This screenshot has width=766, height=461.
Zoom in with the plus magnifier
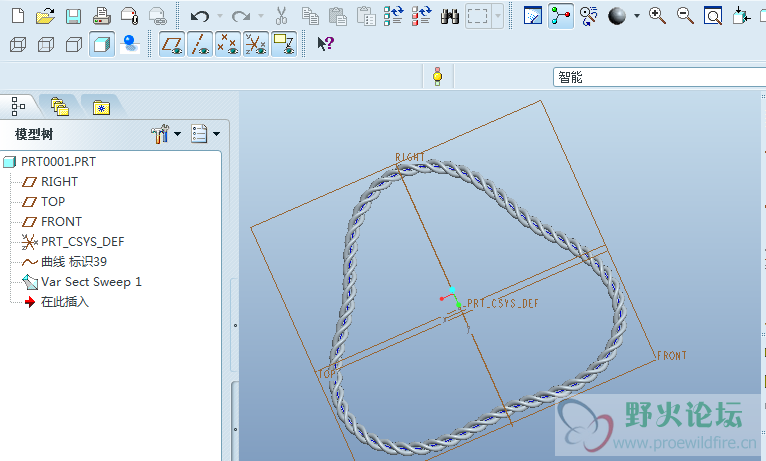point(657,16)
